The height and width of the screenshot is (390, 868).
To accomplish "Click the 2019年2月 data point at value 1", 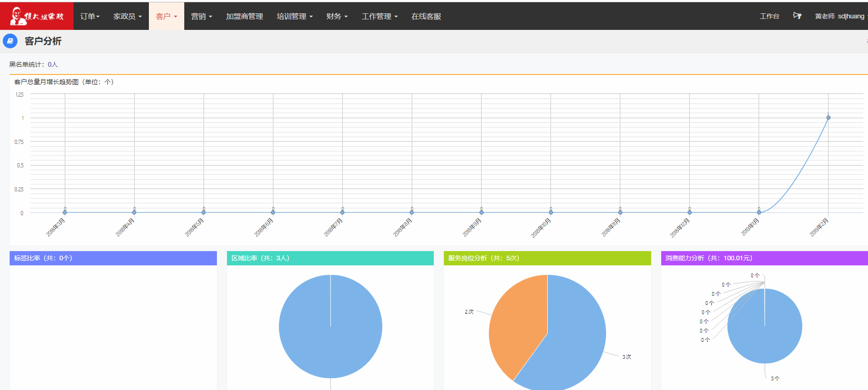I will 828,118.
